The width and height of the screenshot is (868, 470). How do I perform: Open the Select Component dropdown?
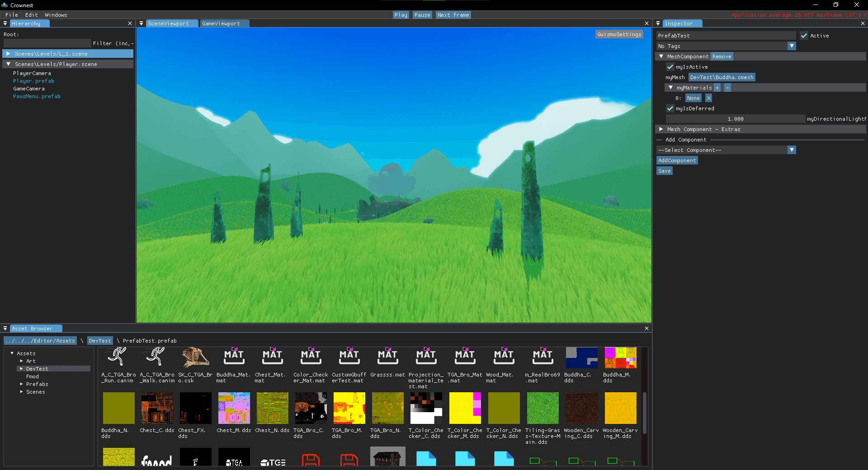792,150
